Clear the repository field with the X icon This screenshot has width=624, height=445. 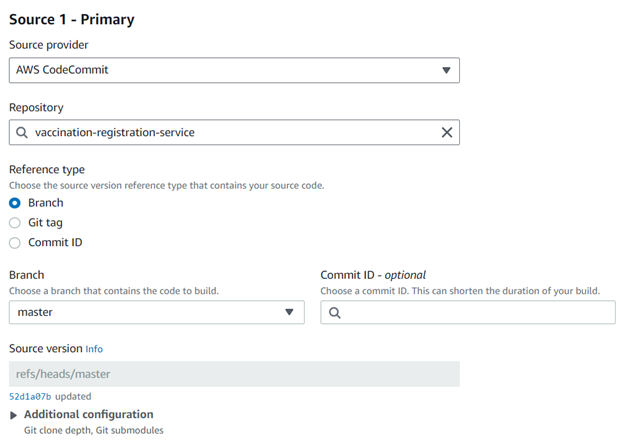pyautogui.click(x=447, y=133)
